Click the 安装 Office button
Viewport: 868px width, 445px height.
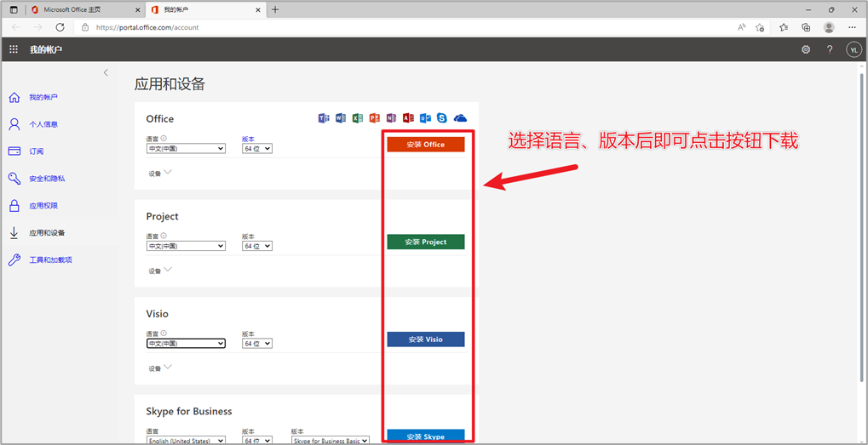tap(425, 145)
